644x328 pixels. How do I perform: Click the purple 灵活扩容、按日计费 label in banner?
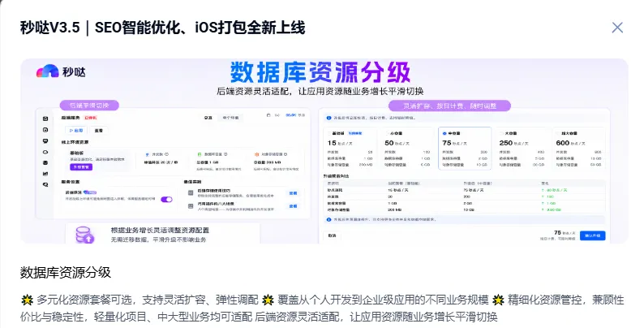tap(449, 106)
